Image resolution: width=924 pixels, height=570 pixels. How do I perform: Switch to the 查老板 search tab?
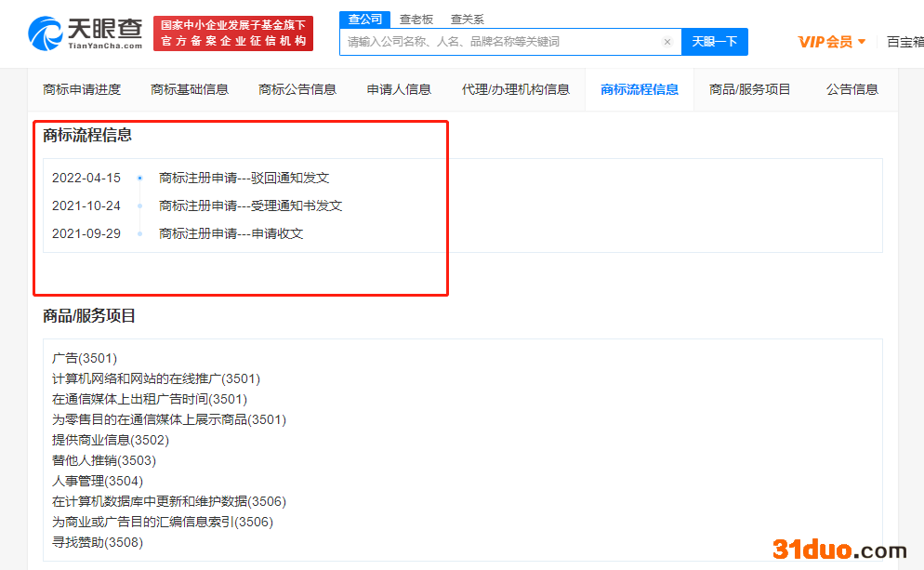(x=416, y=19)
